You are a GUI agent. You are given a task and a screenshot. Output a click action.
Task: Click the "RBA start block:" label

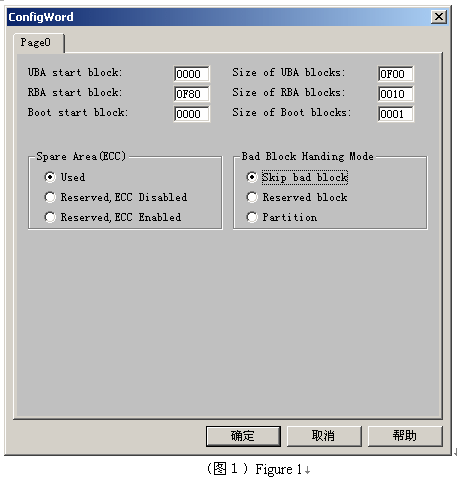click(75, 92)
